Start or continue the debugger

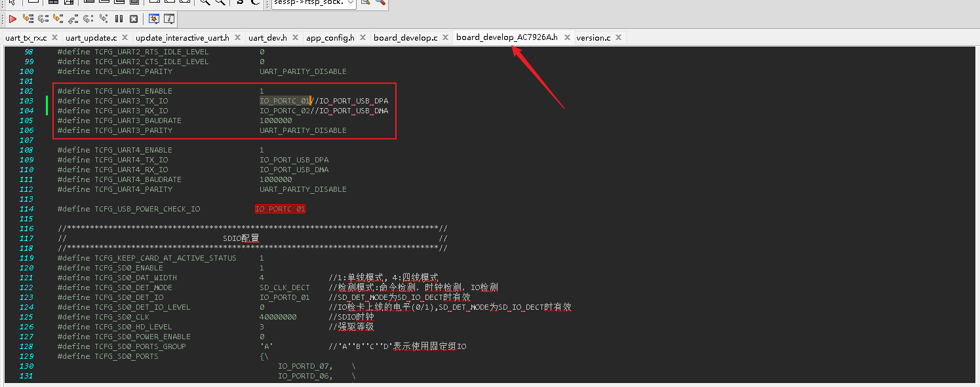coord(12,19)
